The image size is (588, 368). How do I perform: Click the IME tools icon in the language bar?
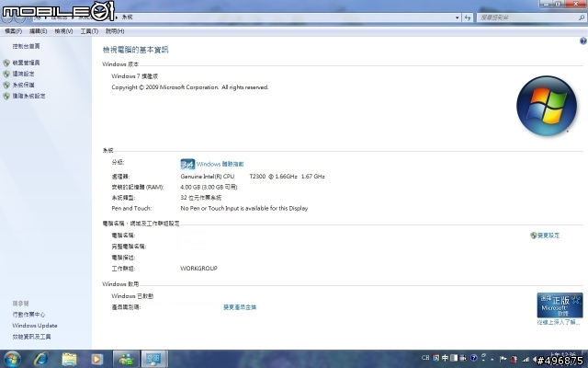point(463,358)
